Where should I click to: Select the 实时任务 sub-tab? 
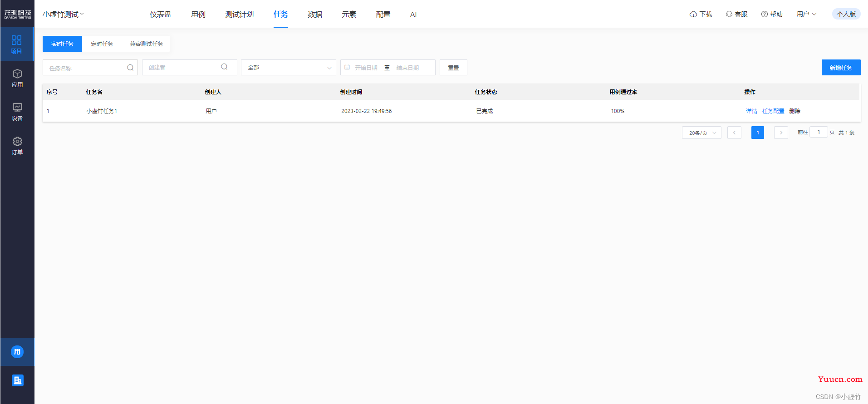coord(62,44)
